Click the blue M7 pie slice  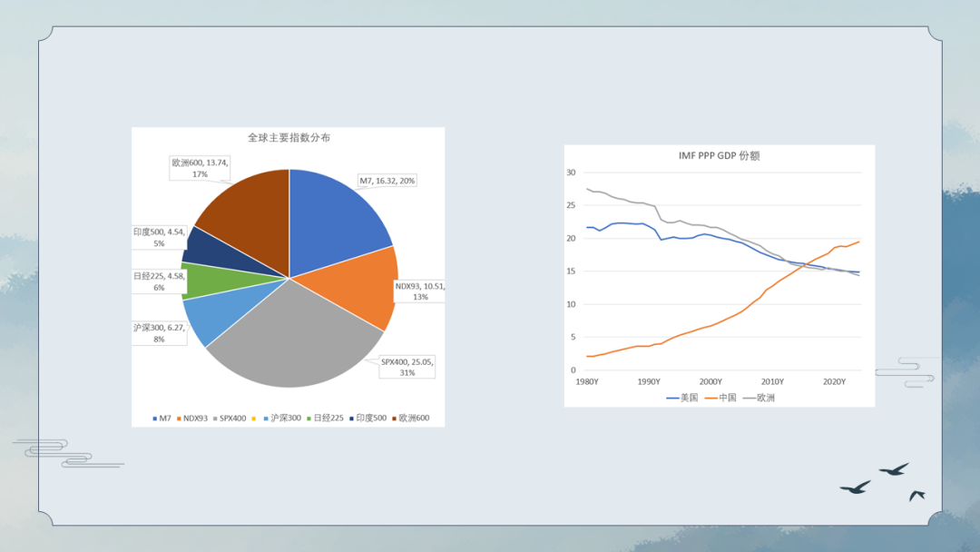(336, 218)
